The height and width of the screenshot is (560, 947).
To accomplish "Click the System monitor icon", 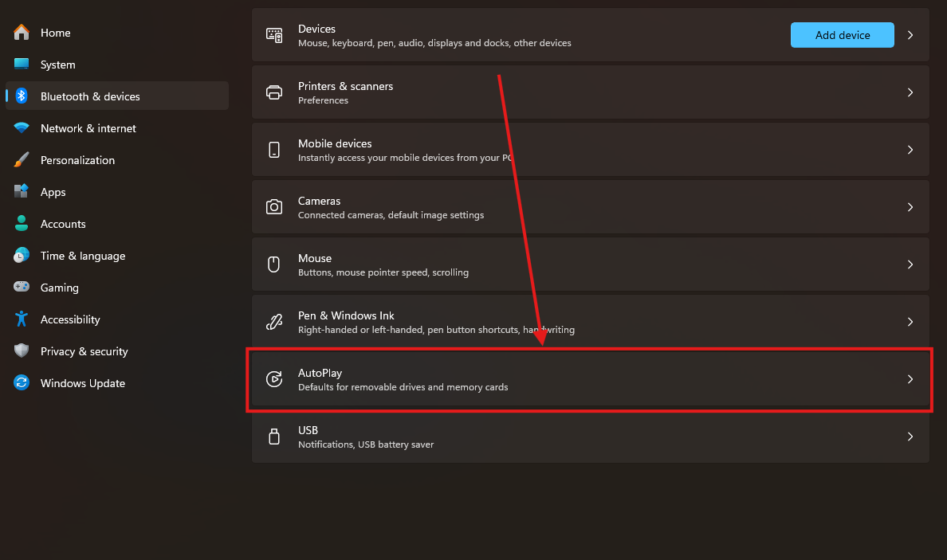I will click(22, 64).
